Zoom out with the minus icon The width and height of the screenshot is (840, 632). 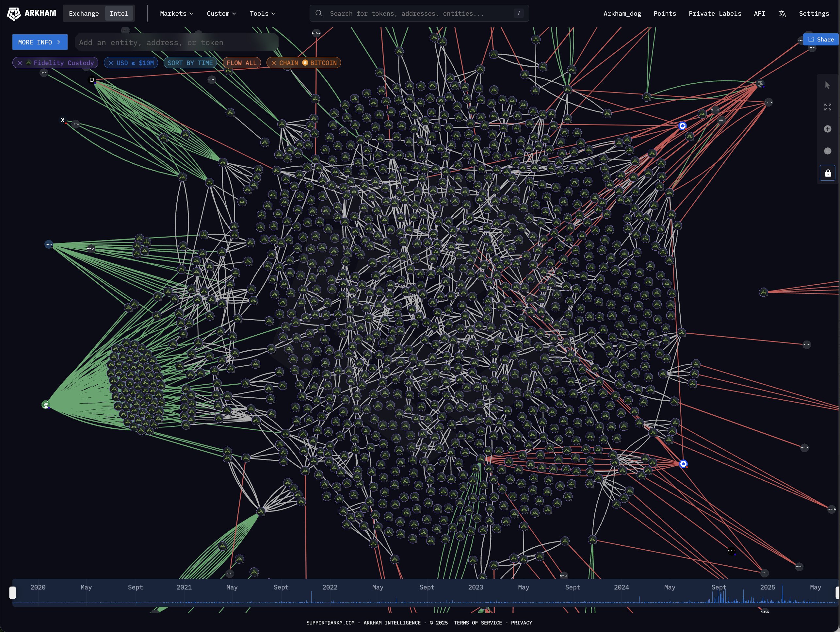[x=828, y=151]
